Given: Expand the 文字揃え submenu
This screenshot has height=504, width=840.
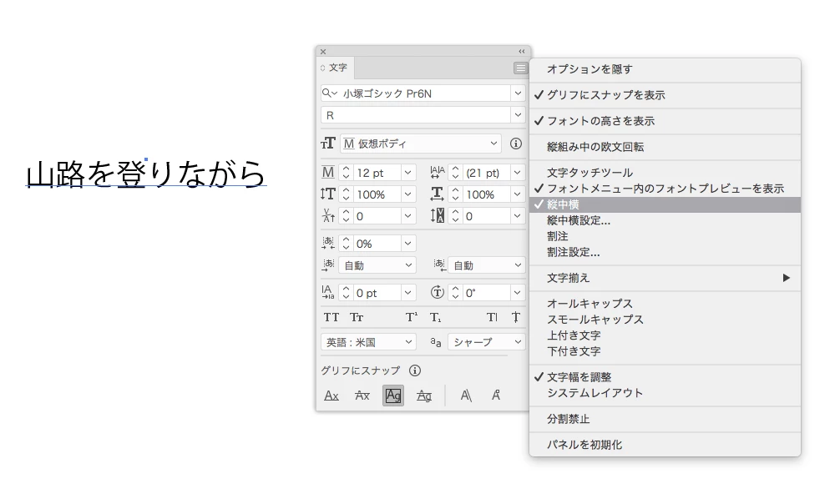Looking at the screenshot, I should click(x=665, y=278).
